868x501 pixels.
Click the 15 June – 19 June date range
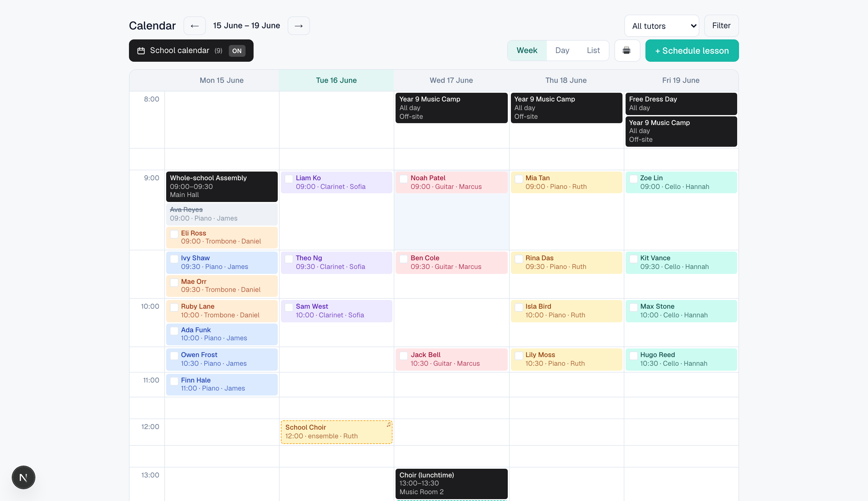tap(246, 26)
